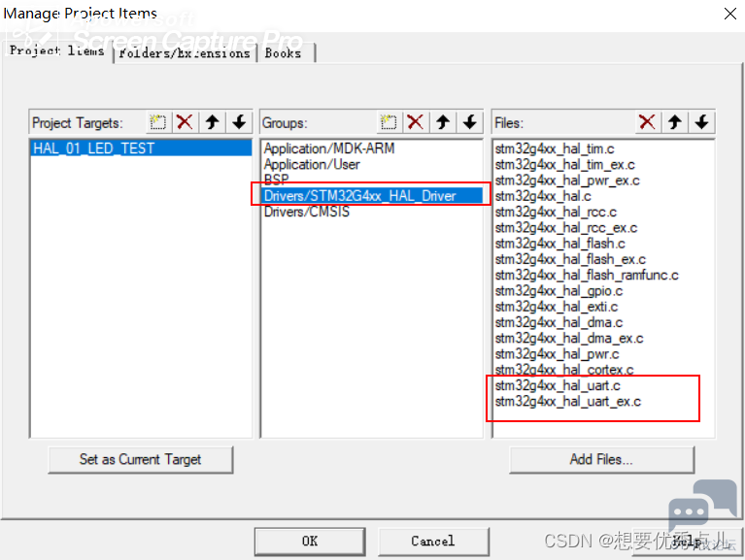Select file stm32g4xx_hal_flash.c
The width and height of the screenshot is (745, 560).
[x=559, y=244]
